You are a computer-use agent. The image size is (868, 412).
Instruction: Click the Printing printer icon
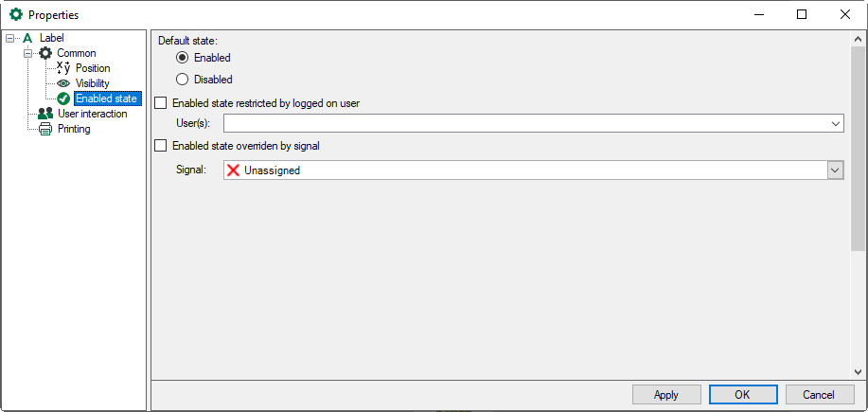point(45,129)
